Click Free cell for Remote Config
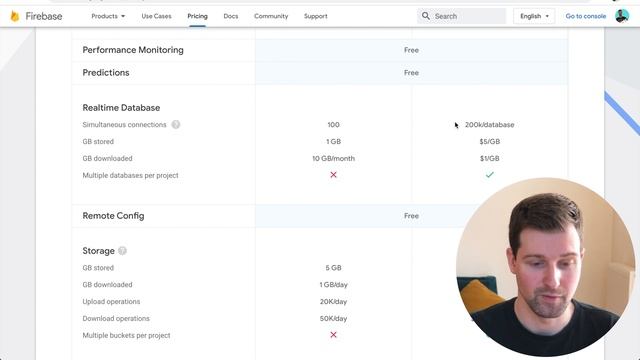This screenshot has width=640, height=360. (411, 216)
